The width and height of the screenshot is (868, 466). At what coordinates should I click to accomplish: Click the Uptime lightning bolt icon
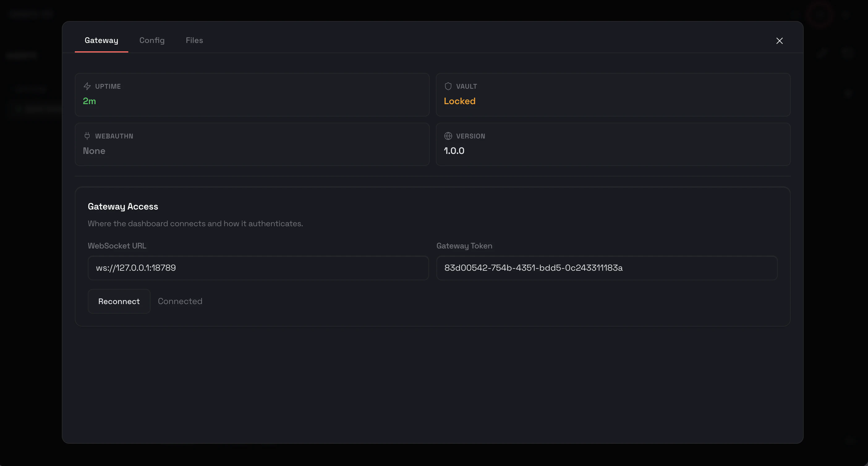pos(87,86)
